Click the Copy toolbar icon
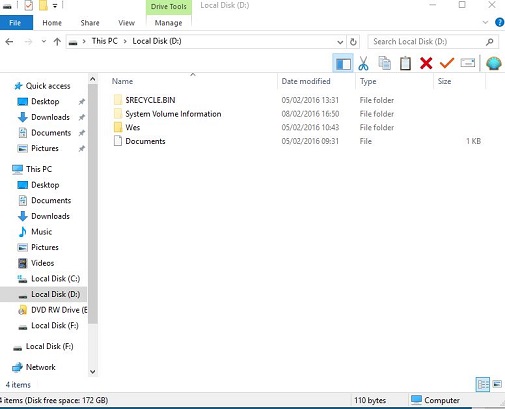 tap(384, 63)
